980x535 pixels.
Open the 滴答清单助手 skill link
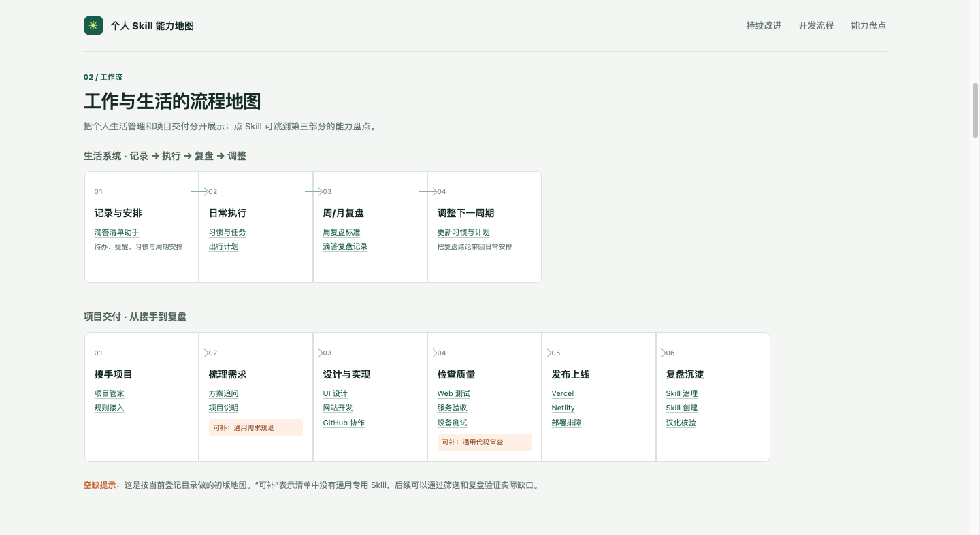point(116,233)
